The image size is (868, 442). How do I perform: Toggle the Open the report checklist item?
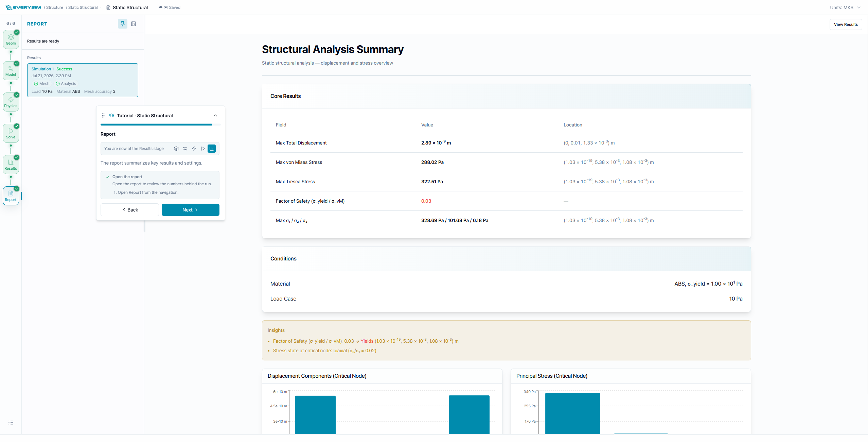point(127,177)
